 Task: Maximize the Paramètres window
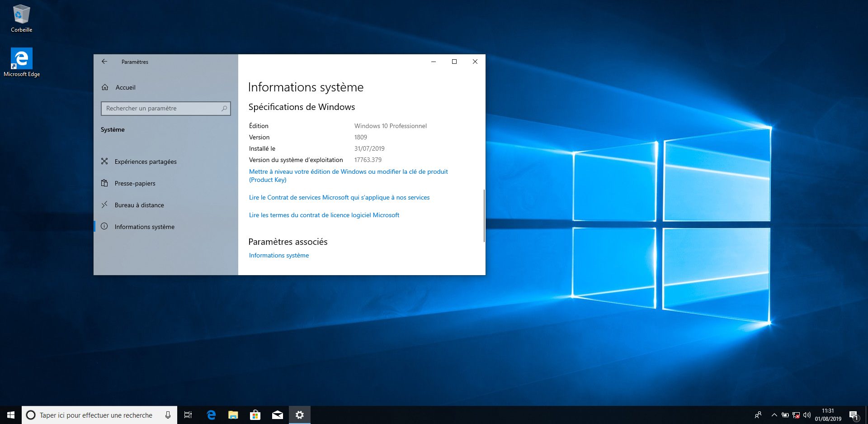pos(454,62)
